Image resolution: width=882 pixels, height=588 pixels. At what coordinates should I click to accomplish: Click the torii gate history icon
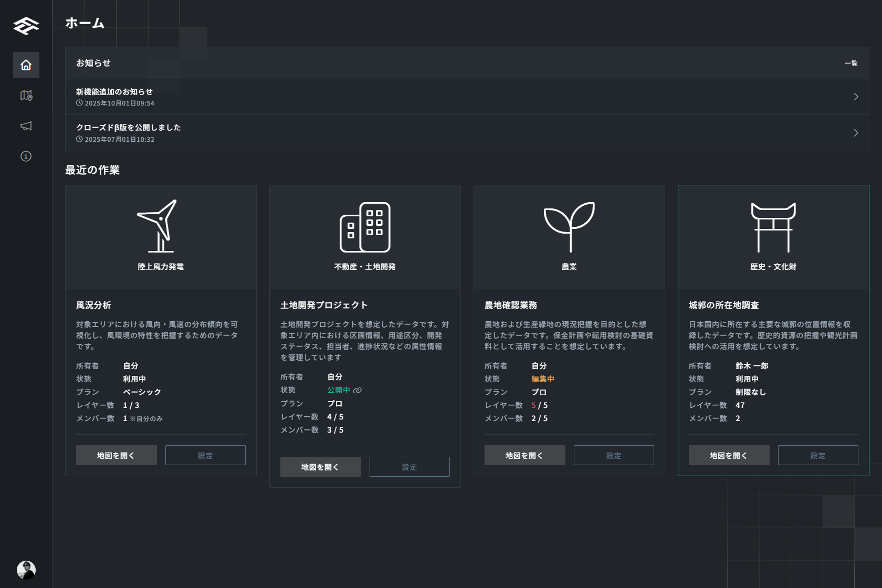tap(773, 227)
